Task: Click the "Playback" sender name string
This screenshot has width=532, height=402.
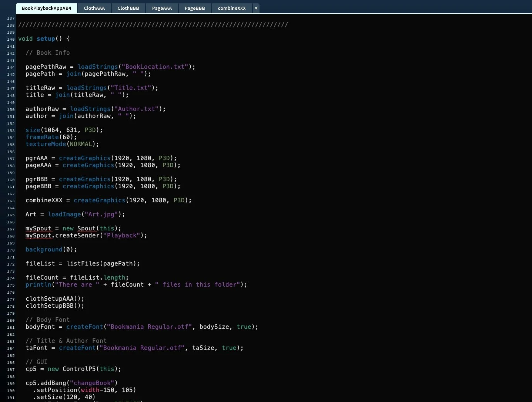Action: pyautogui.click(x=121, y=235)
